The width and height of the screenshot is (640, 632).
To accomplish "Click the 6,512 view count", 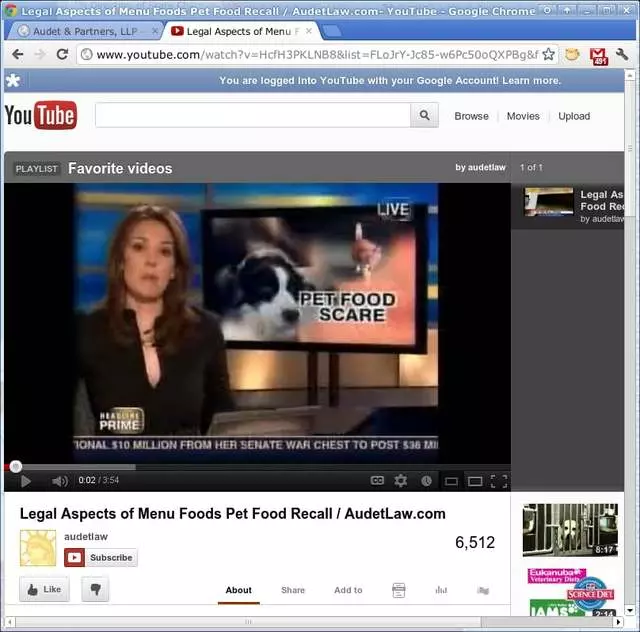I will [x=475, y=542].
